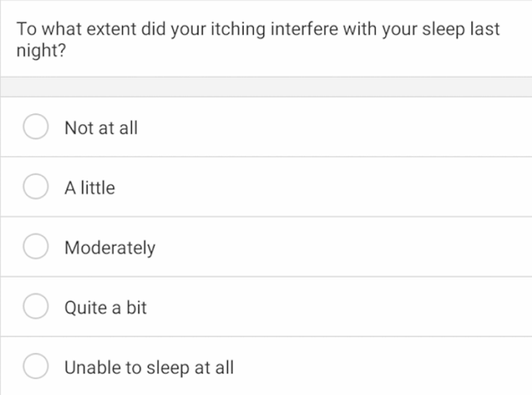Tap the 'Quite a bit' label text
532x395 pixels.
pyautogui.click(x=106, y=308)
